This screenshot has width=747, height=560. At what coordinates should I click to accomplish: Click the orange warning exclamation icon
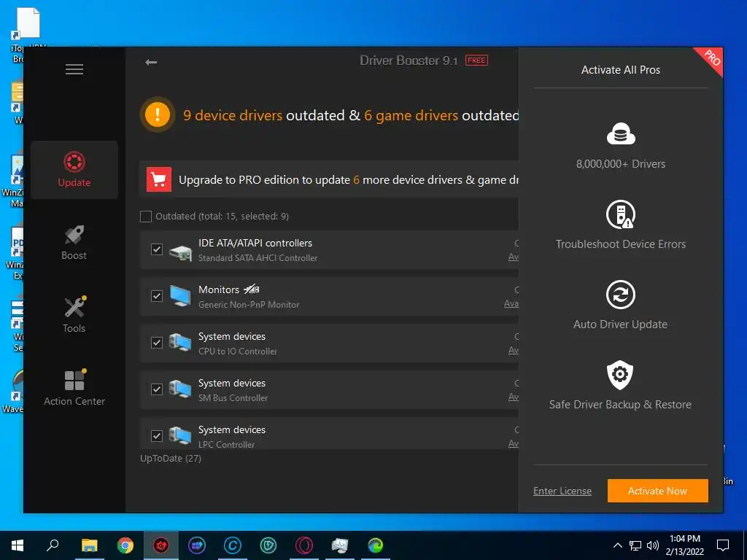(158, 114)
